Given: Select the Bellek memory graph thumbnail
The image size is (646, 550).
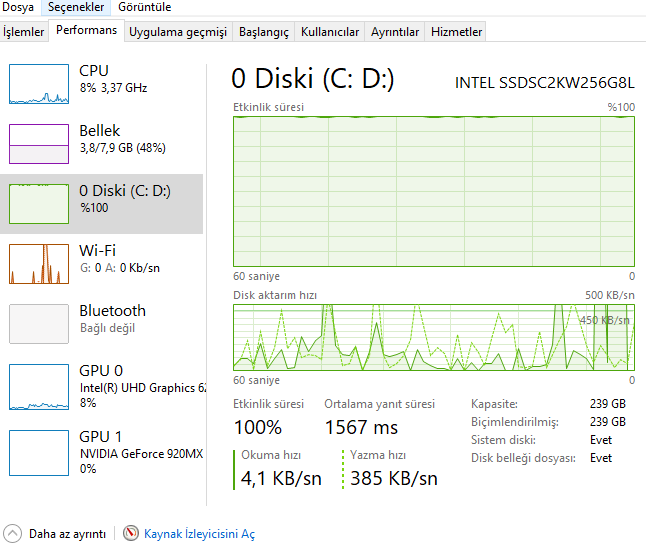Looking at the screenshot, I should point(39,144).
